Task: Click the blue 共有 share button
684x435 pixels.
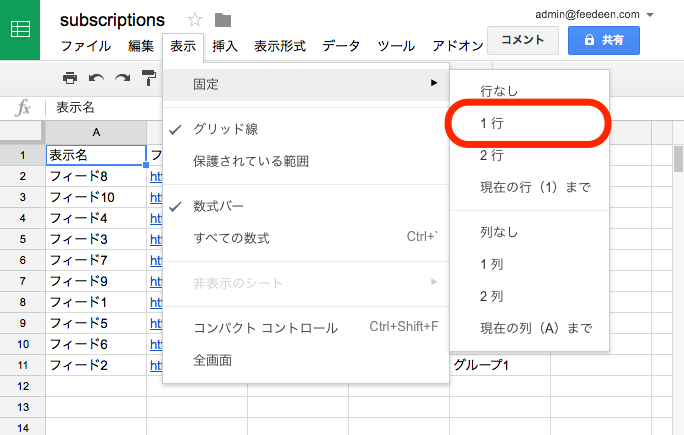Action: [604, 40]
